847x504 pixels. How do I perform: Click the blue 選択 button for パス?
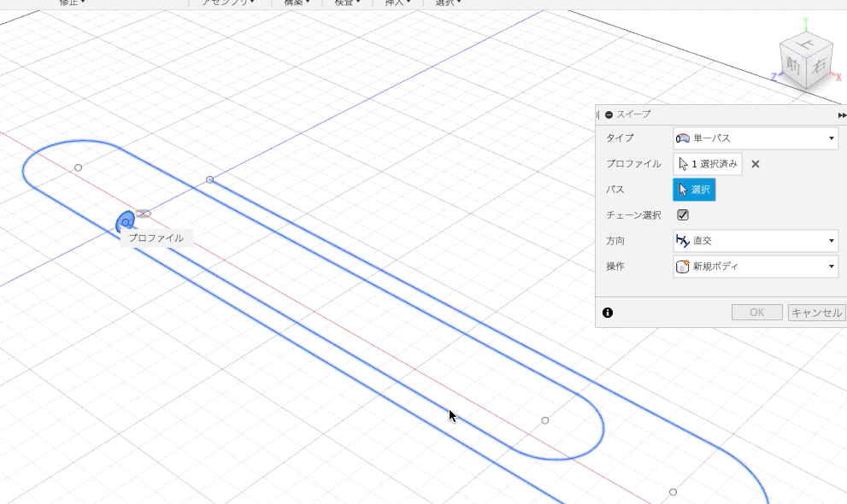pos(694,190)
